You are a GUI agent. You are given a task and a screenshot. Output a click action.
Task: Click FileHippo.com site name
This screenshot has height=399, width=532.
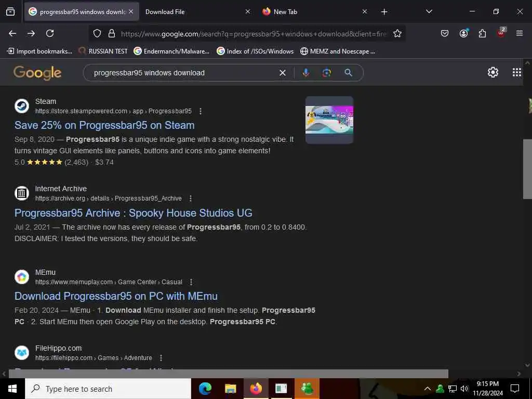click(x=58, y=348)
